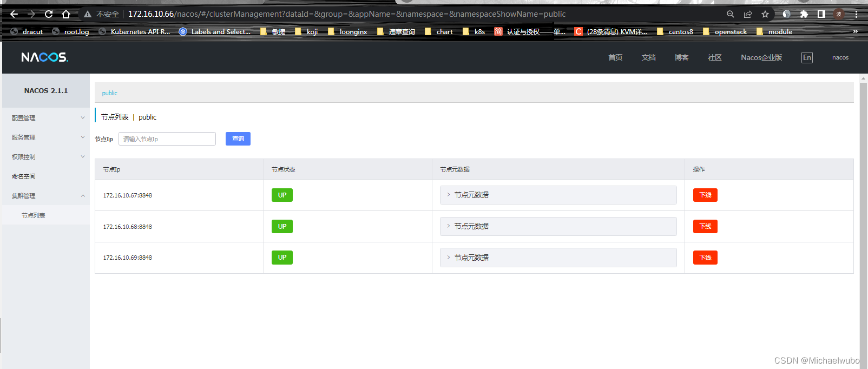Open (28条消息) KVM详... bookmark
This screenshot has width=868, height=369.
(611, 31)
